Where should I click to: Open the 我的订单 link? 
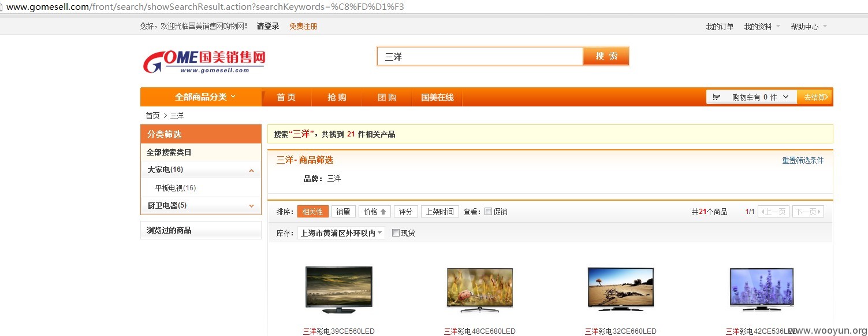click(x=720, y=27)
